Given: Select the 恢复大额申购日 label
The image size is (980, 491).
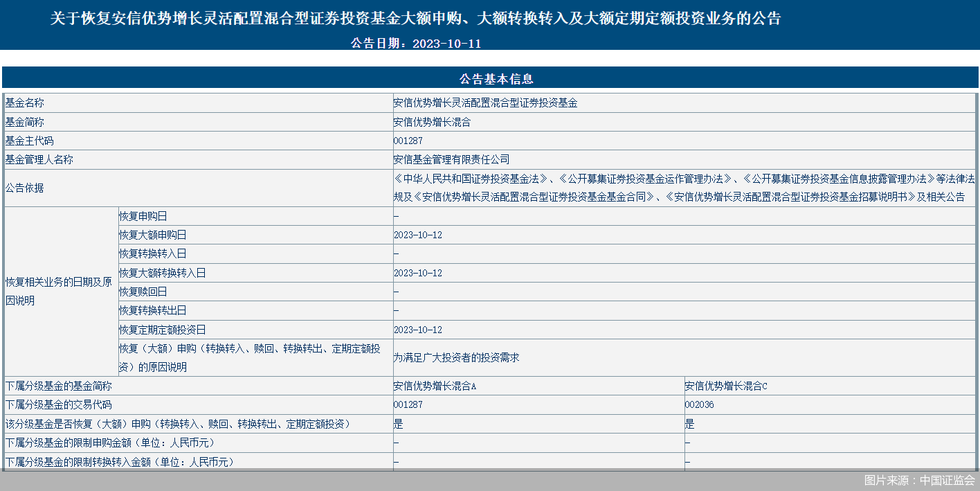Looking at the screenshot, I should tap(153, 235).
